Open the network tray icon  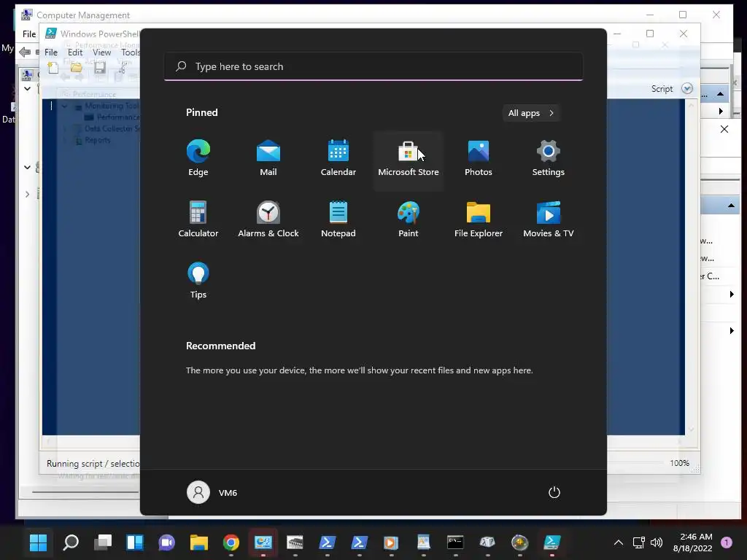coord(638,542)
